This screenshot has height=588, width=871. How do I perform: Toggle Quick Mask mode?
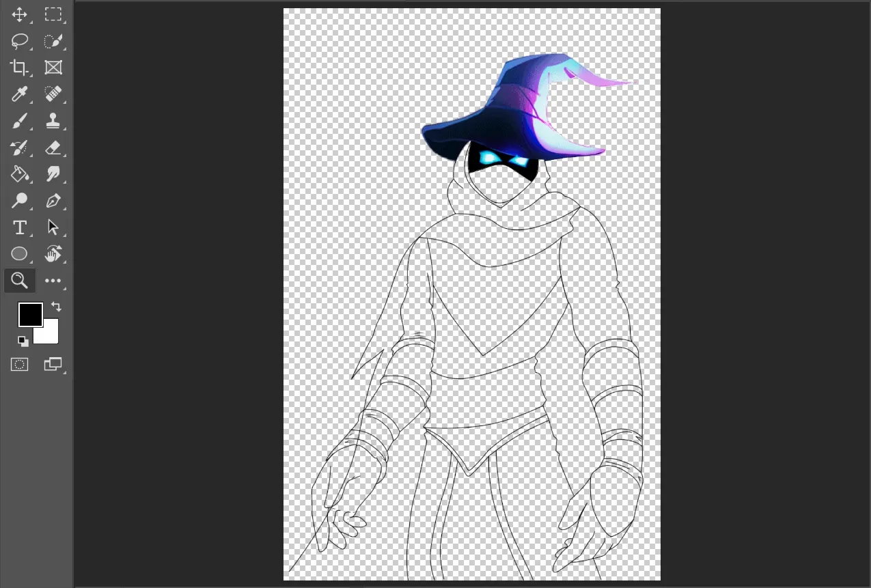19,365
